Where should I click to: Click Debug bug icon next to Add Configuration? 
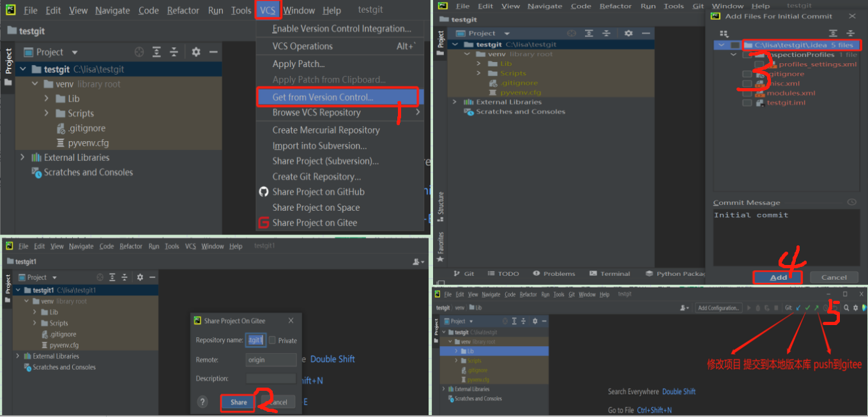pyautogui.click(x=758, y=308)
